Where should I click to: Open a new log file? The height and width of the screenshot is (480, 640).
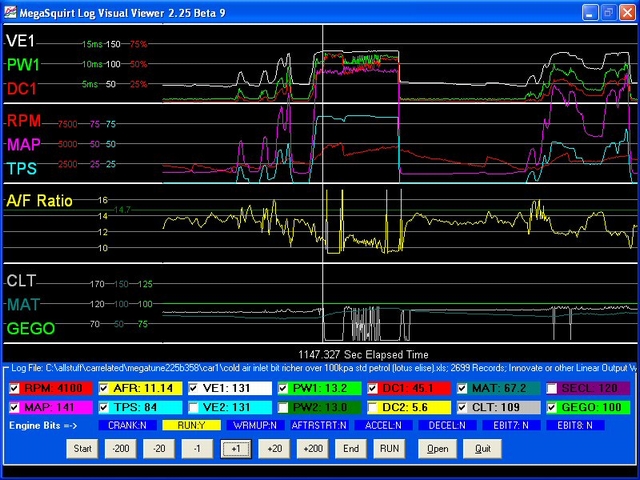click(438, 448)
